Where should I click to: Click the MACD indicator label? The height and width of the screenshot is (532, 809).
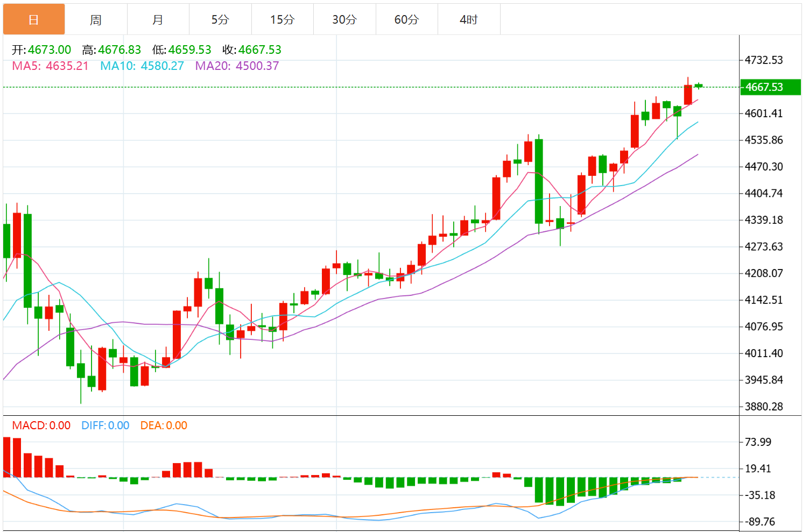coord(41,425)
